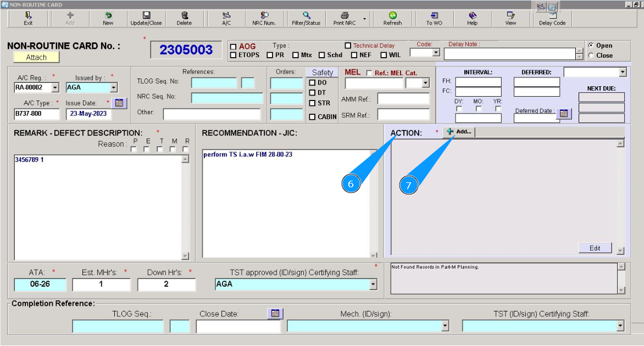
Task: Click the New card toolbar icon
Action: 108,19
